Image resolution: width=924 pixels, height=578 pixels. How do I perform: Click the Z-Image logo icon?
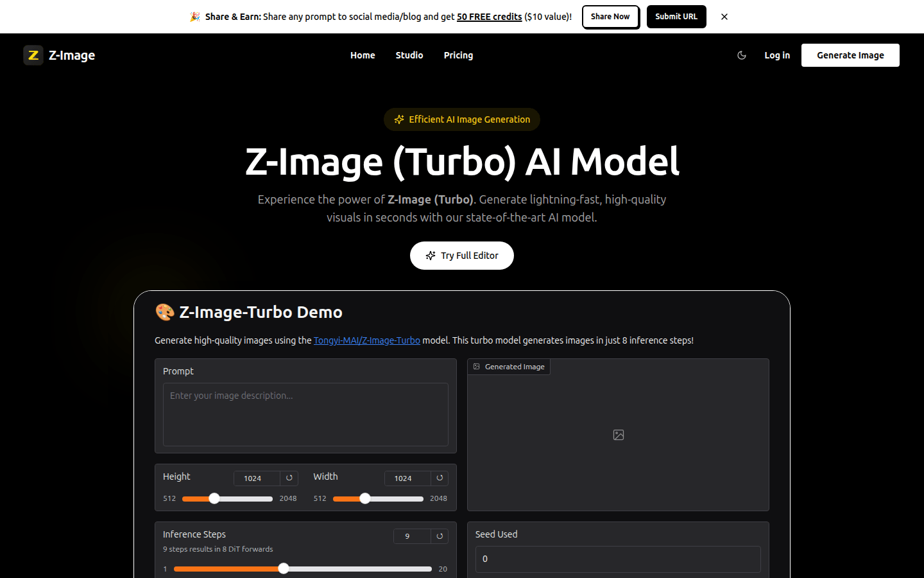click(x=33, y=55)
